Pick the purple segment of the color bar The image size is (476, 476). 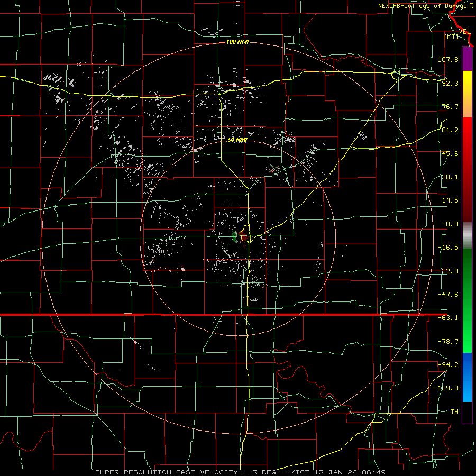tap(467, 59)
